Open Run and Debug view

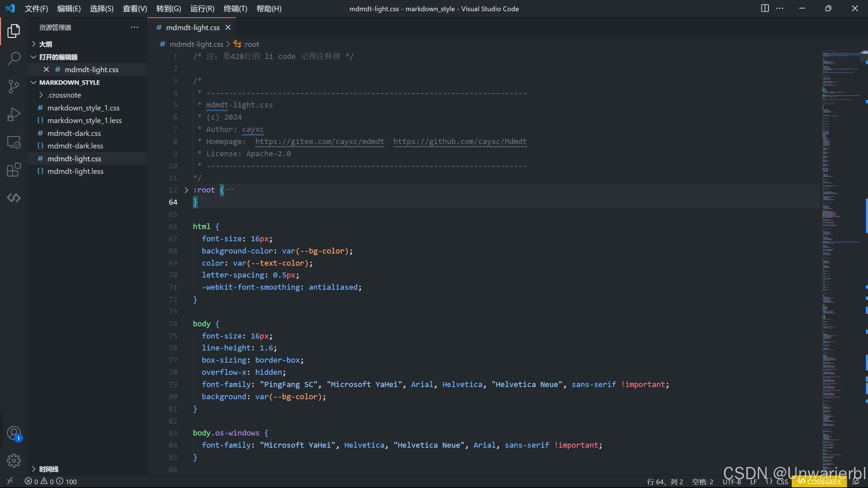[x=14, y=114]
